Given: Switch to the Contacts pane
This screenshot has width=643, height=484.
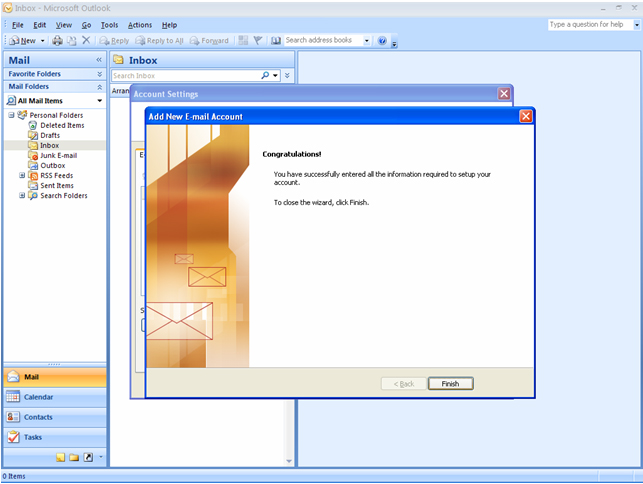Looking at the screenshot, I should tap(54, 417).
